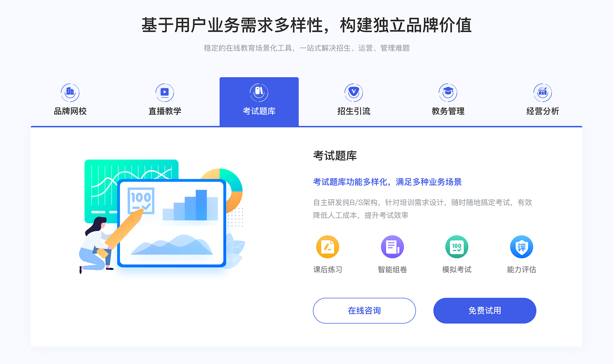613x364 pixels.
Task: Click the 品牌网校 icon
Action: coord(69,91)
